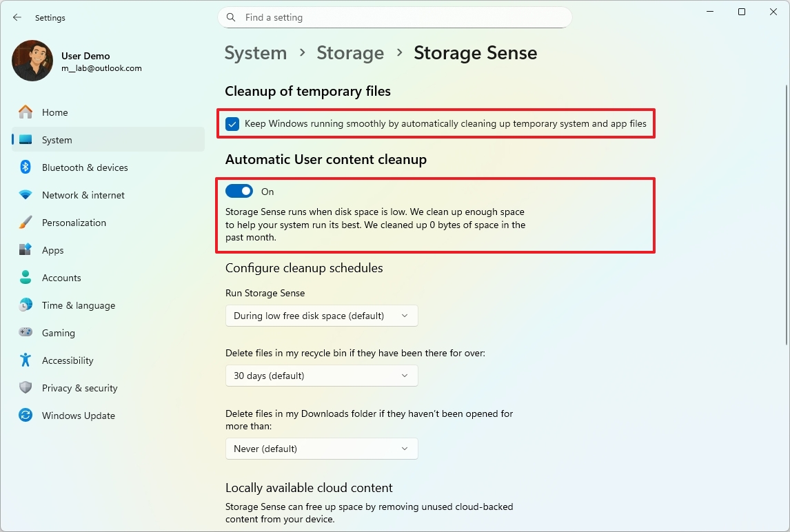This screenshot has height=532, width=790.
Task: Click the Gaming controller icon
Action: pyautogui.click(x=26, y=333)
